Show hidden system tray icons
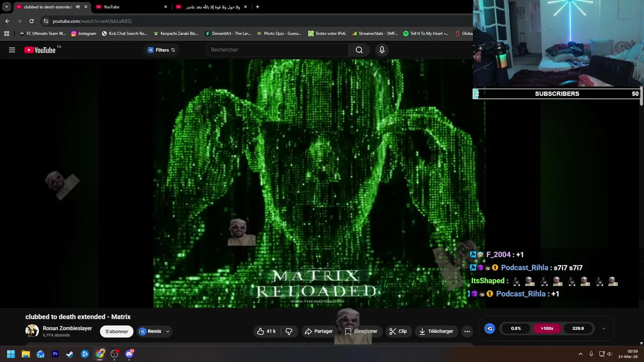The width and height of the screenshot is (644, 362). click(x=580, y=354)
